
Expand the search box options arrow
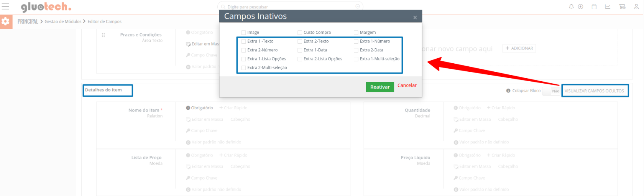[x=357, y=7]
